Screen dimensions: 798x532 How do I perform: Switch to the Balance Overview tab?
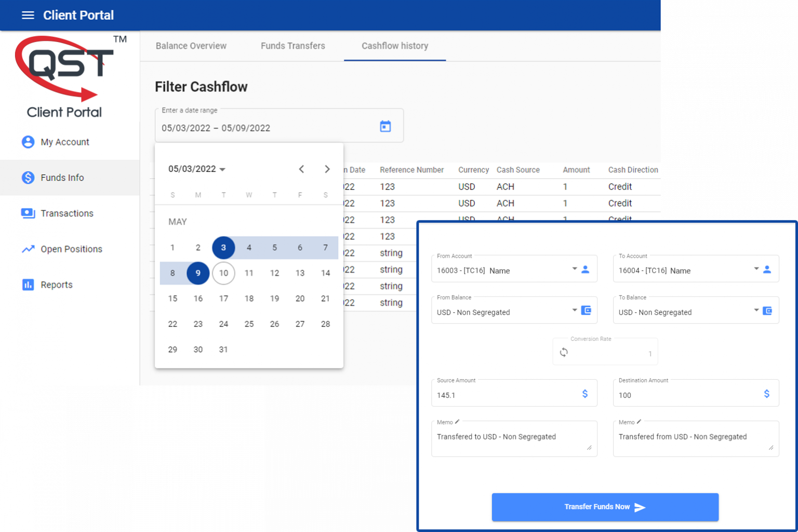tap(191, 46)
